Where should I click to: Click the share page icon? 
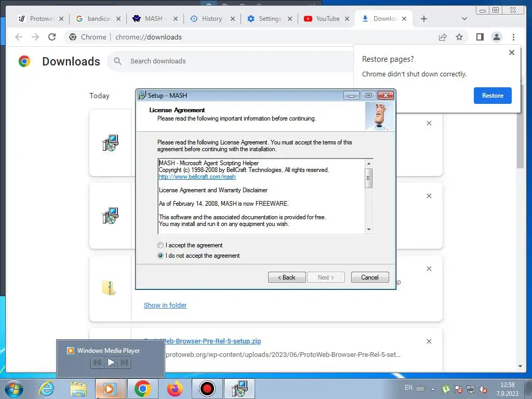tap(443, 37)
